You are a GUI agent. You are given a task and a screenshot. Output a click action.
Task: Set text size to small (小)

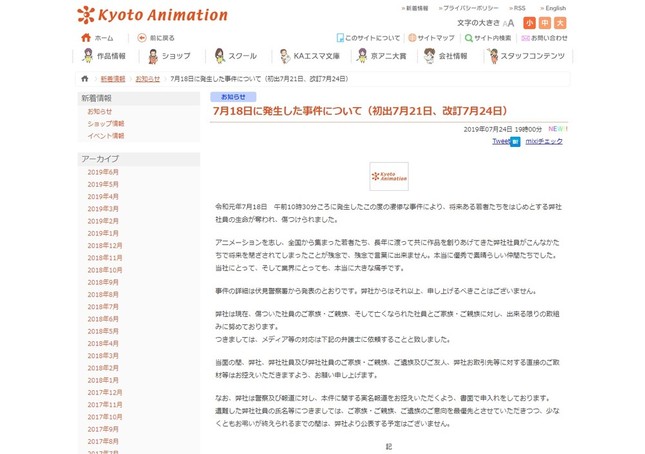pos(529,22)
